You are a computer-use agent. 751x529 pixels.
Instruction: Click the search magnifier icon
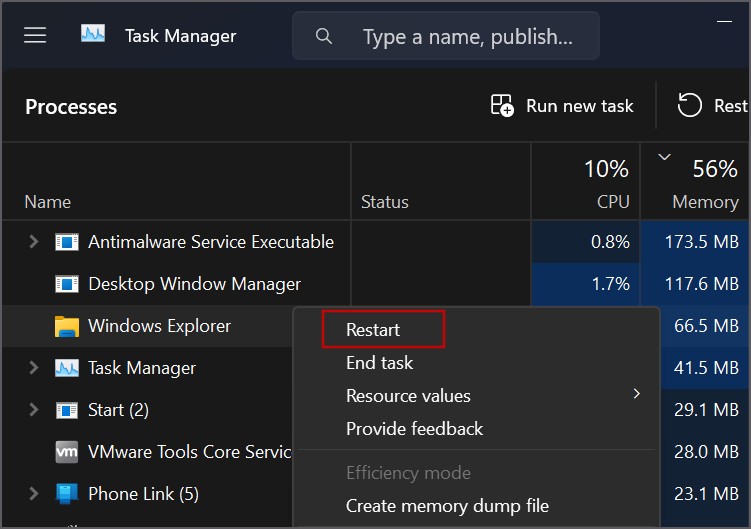(x=324, y=36)
